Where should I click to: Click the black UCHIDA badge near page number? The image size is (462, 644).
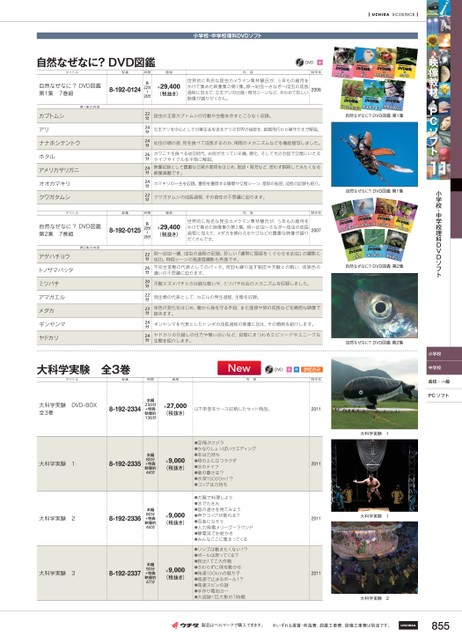tap(408, 625)
